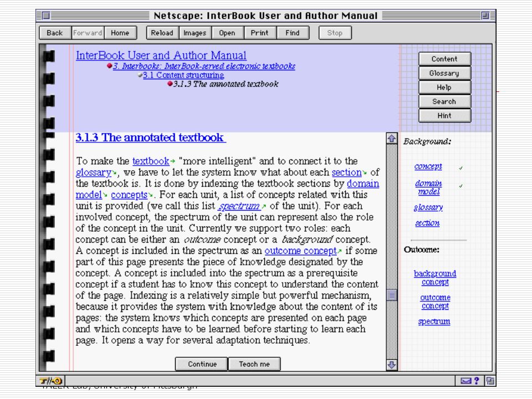Click the security key status icon
Viewport: 532px width, 399px height.
50,381
